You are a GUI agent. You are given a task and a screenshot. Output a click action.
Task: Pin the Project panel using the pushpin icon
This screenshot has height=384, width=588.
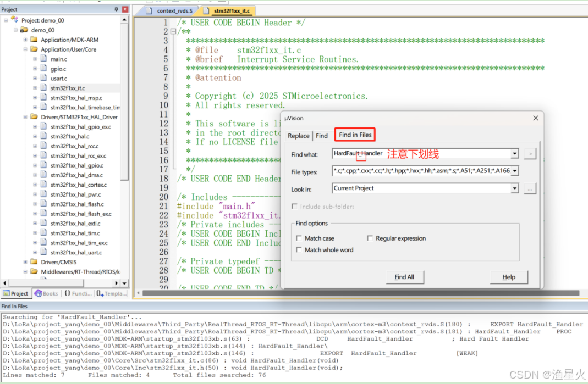[x=117, y=9]
